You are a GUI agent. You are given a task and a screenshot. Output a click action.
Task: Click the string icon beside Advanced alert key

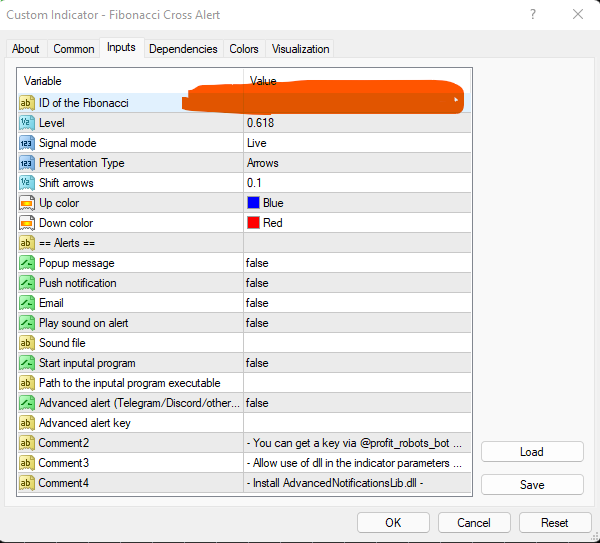click(x=27, y=423)
